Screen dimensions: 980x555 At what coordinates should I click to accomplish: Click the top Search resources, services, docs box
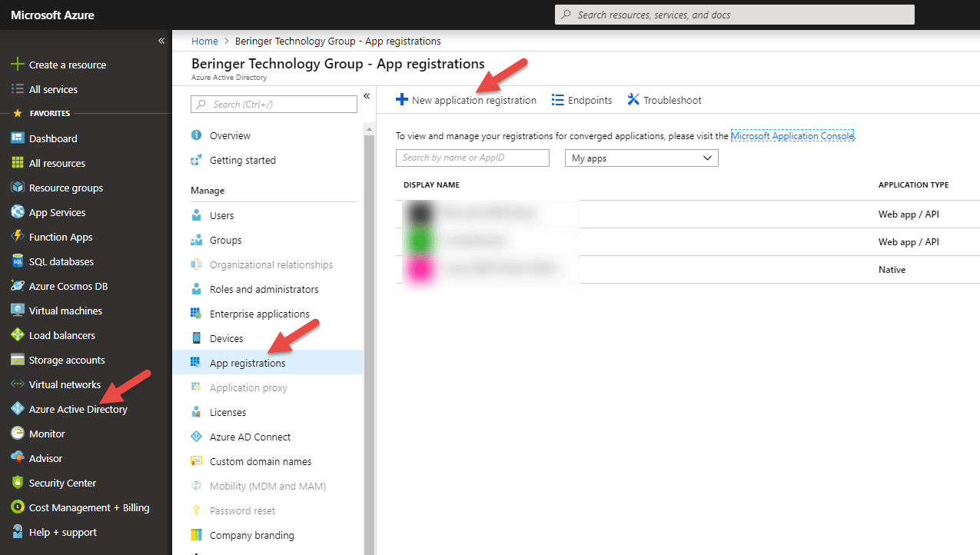(735, 15)
